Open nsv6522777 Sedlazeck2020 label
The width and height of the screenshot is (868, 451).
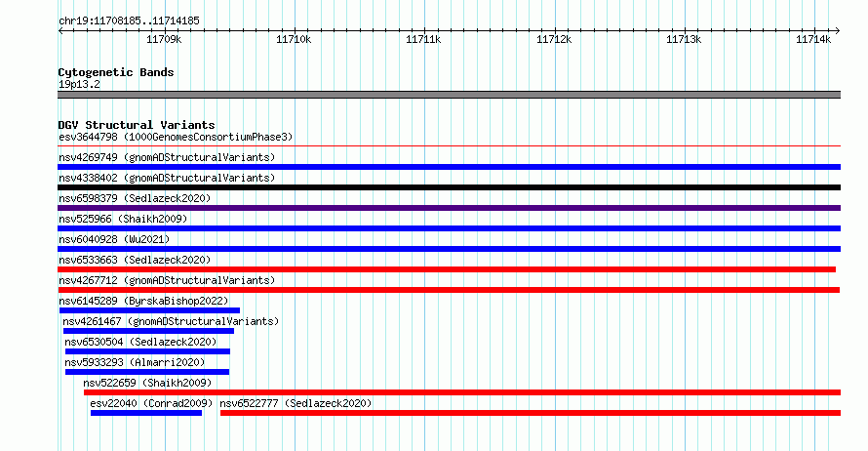pyautogui.click(x=296, y=403)
